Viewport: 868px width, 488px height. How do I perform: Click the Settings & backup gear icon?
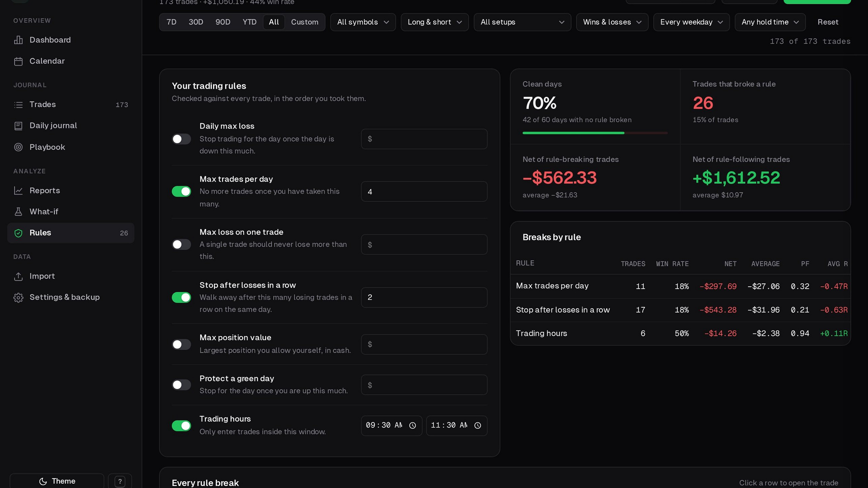pos(18,298)
